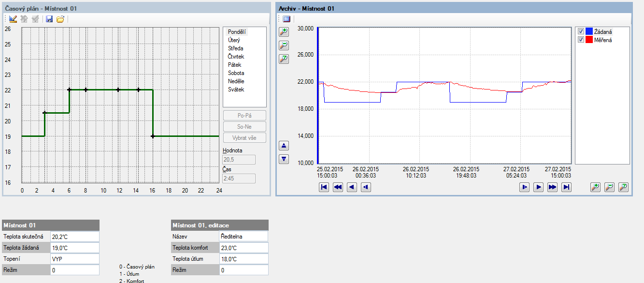
Task: Click the Vybrat vše button
Action: (x=244, y=138)
